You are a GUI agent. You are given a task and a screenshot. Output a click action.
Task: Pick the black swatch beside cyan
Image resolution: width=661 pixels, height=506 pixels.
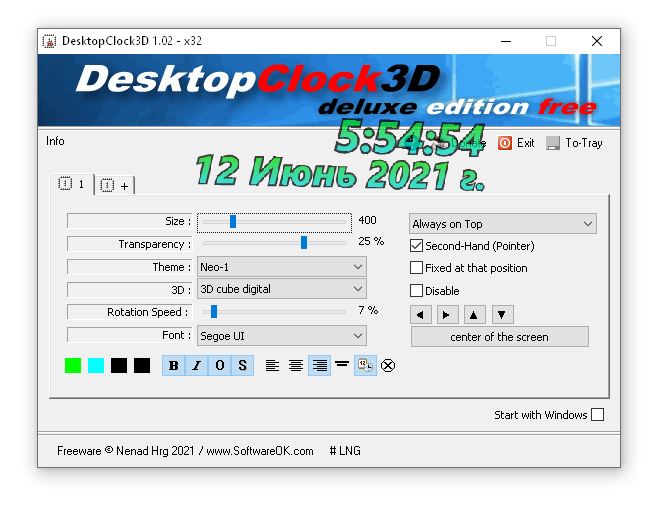pos(119,366)
